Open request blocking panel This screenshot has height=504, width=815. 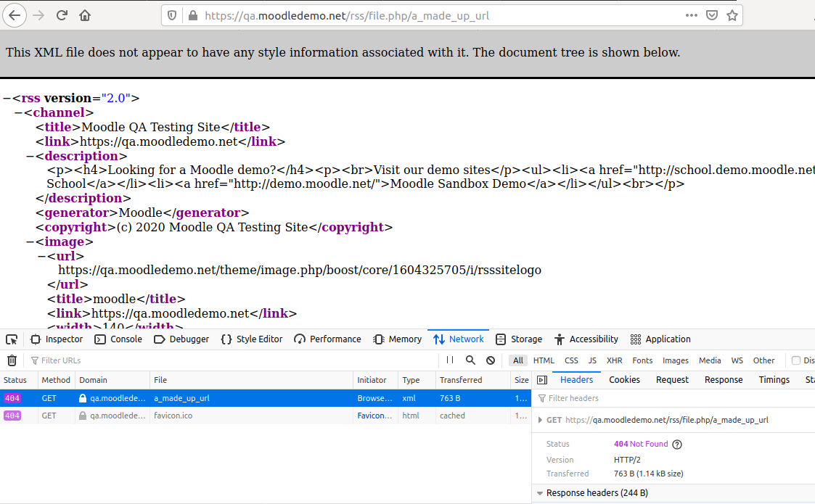[x=491, y=360]
